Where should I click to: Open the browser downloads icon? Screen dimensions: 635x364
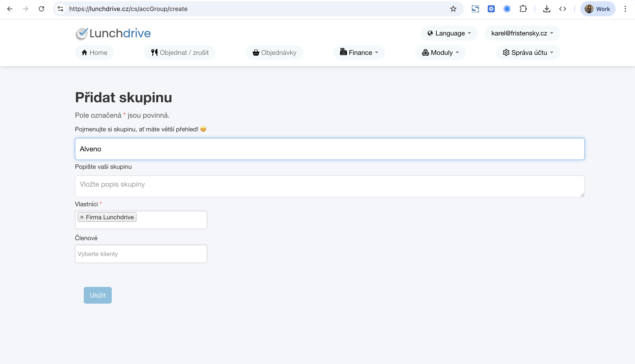[x=546, y=9]
